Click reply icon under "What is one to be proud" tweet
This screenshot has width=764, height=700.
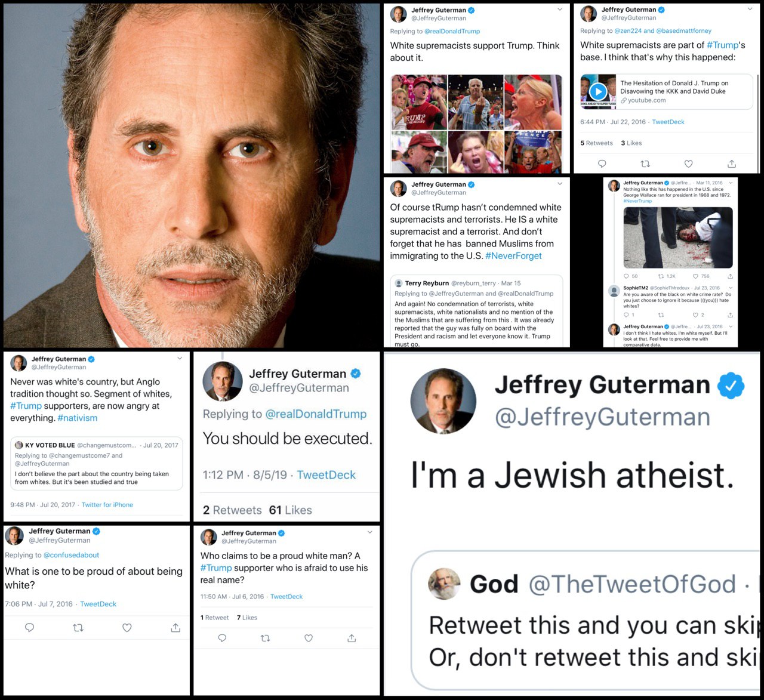[29, 628]
